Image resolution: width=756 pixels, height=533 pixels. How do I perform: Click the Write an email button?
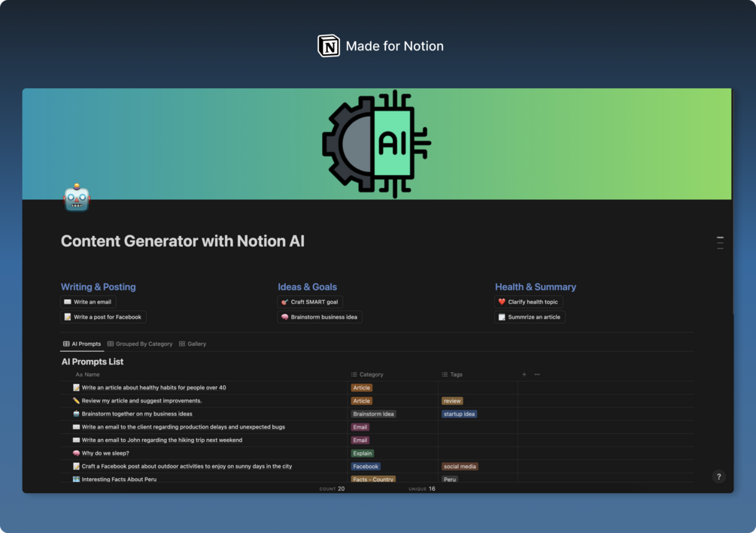point(88,302)
